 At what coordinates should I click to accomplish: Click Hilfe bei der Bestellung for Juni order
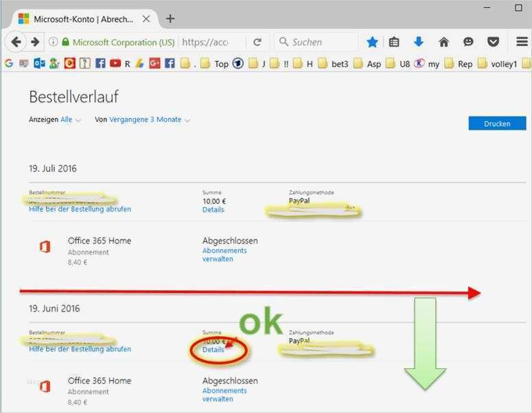point(80,349)
